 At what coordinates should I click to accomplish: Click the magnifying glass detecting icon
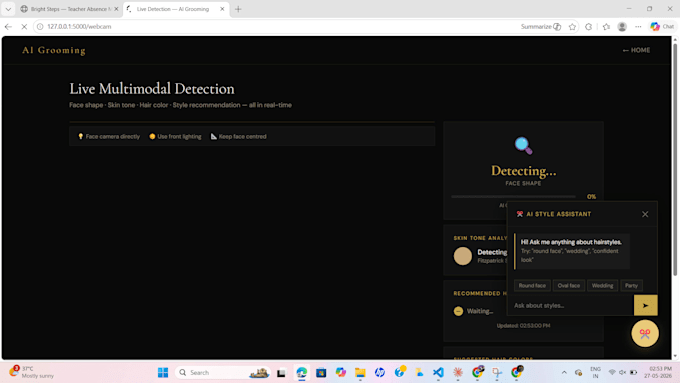(x=523, y=146)
